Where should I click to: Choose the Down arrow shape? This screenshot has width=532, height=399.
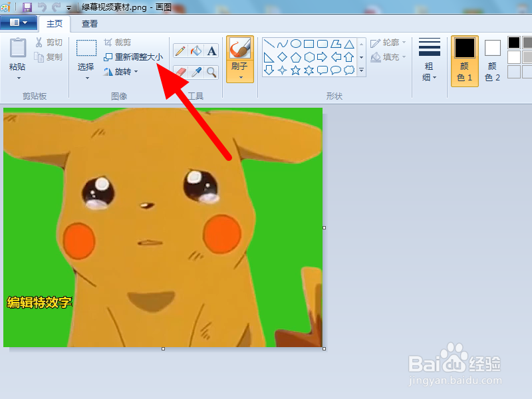[x=269, y=70]
